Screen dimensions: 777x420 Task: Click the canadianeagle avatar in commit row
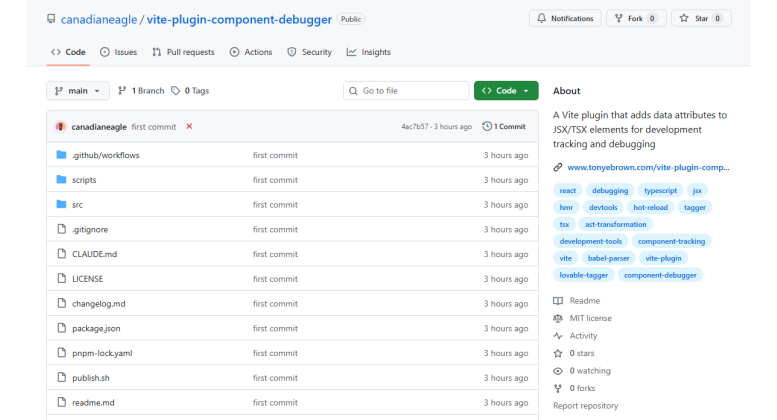point(60,127)
